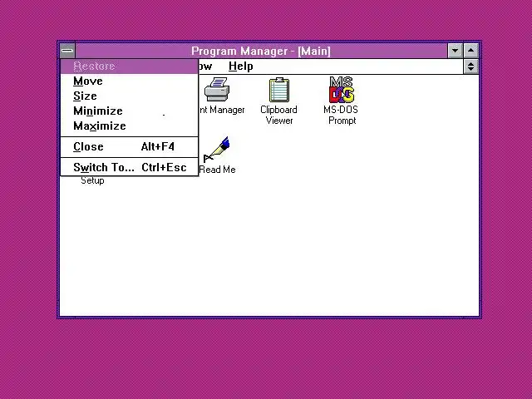Click the MS-DOS Prompt label text
The width and height of the screenshot is (532, 399).
[341, 115]
